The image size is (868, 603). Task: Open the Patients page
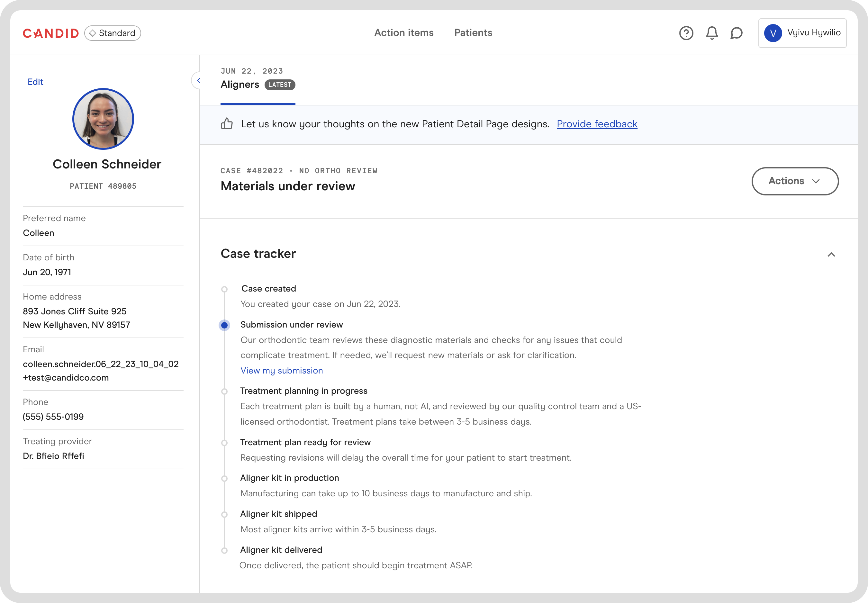click(x=473, y=33)
